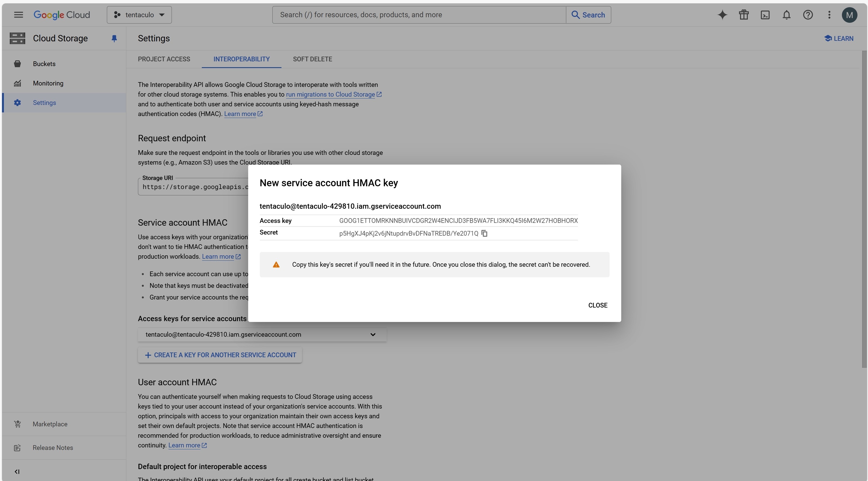Open Release Notes in the sidebar
Viewport: 868px width, 481px height.
(x=64, y=448)
